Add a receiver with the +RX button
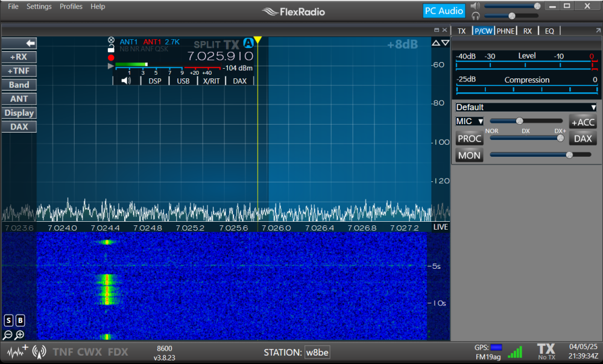 coord(19,57)
